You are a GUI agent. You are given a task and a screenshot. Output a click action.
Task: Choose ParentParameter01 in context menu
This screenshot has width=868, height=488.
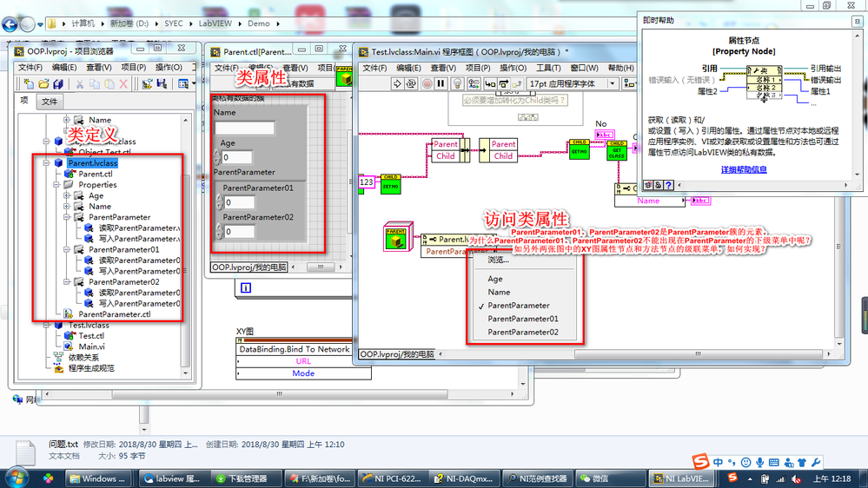click(x=522, y=319)
